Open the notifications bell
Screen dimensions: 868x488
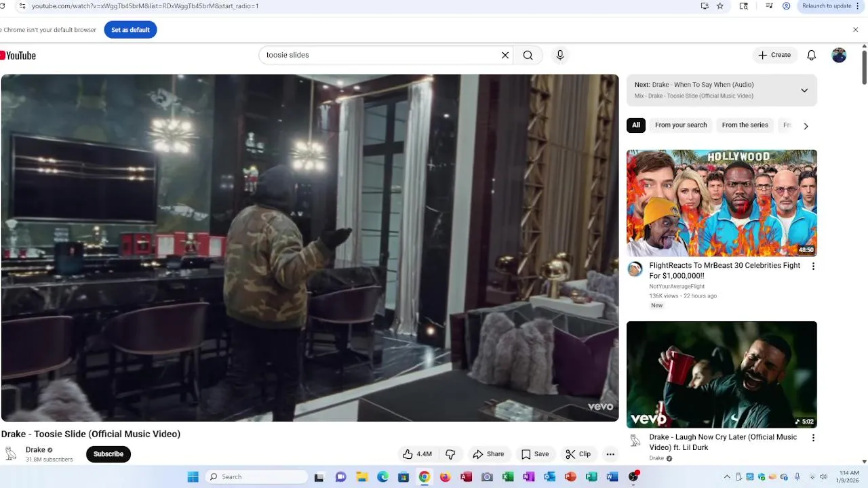point(811,55)
